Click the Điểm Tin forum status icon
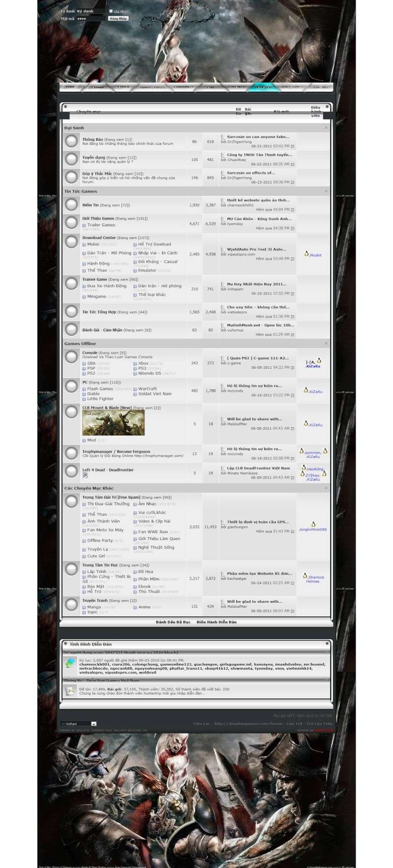 pos(72,205)
